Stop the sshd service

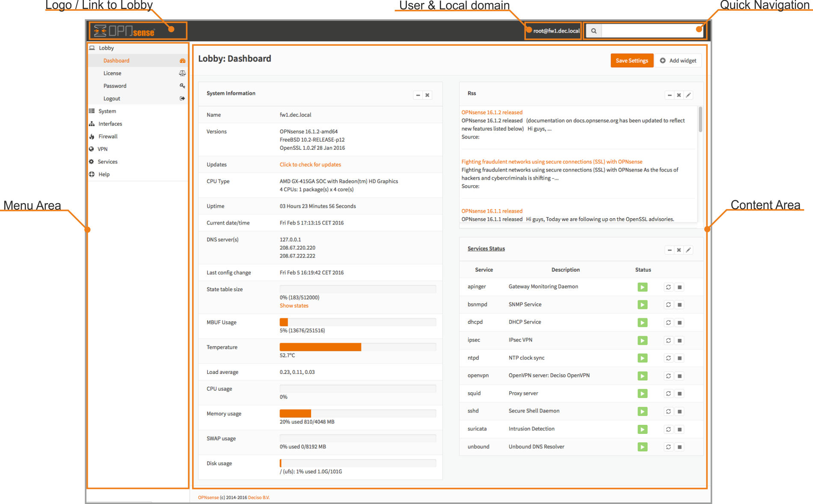coord(679,412)
